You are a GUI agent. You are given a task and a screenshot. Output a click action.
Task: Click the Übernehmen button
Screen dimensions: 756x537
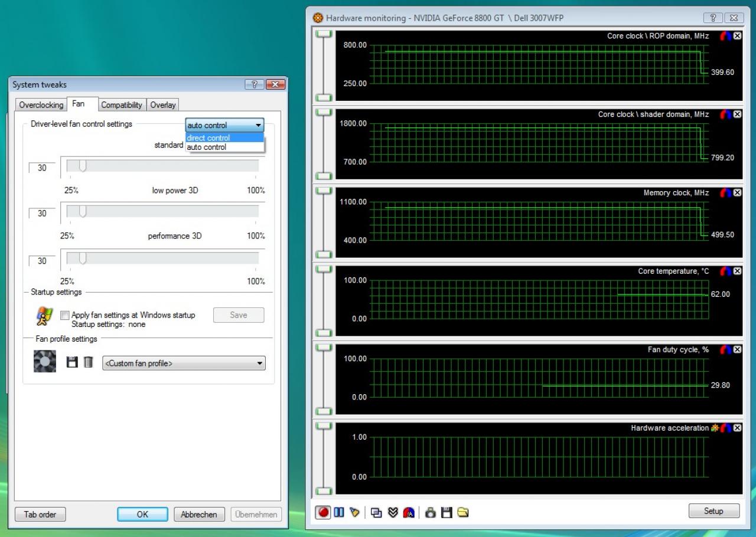click(x=256, y=515)
